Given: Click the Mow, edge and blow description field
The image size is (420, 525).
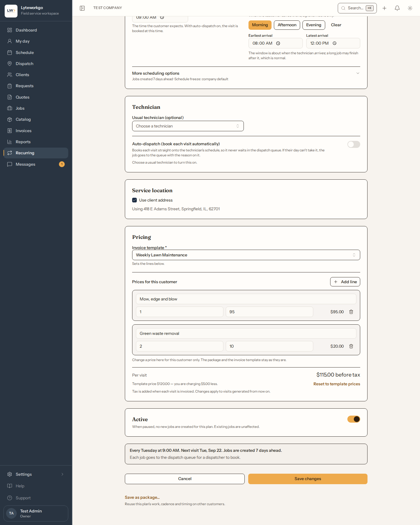Looking at the screenshot, I should (x=246, y=299).
